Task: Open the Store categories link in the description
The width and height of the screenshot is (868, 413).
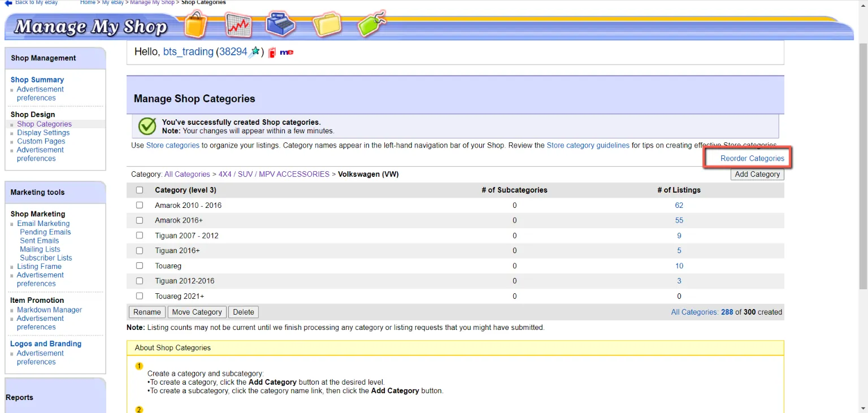Action: [x=173, y=145]
